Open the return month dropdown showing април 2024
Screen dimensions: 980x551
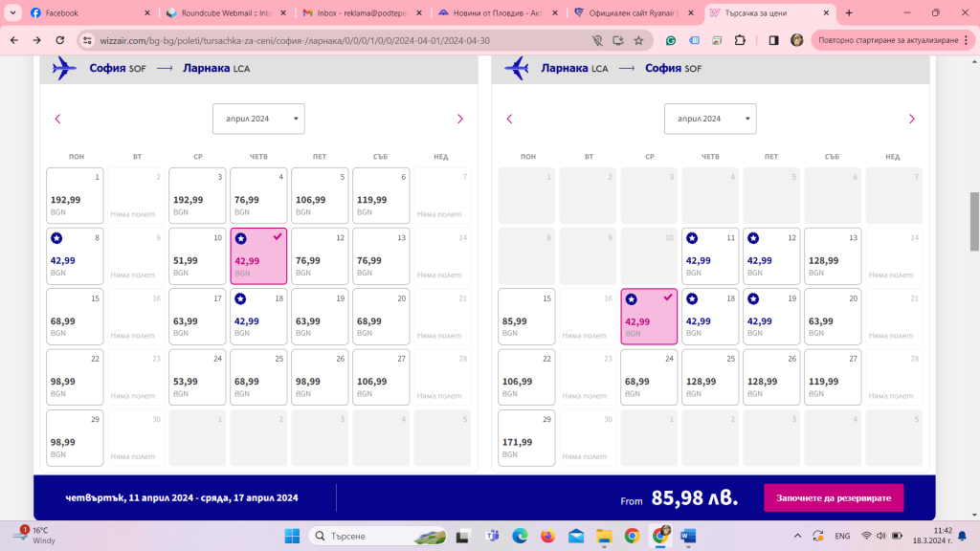[710, 119]
